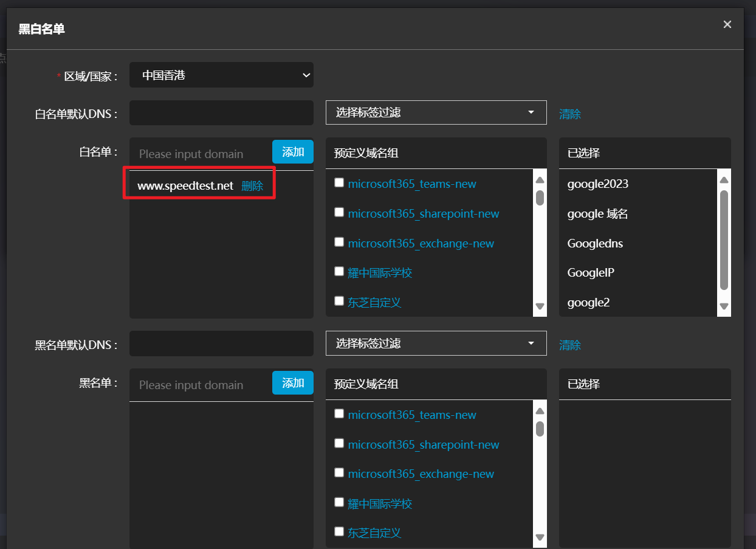Click the whitelist 添加 button
This screenshot has width=756, height=549.
pyautogui.click(x=292, y=152)
